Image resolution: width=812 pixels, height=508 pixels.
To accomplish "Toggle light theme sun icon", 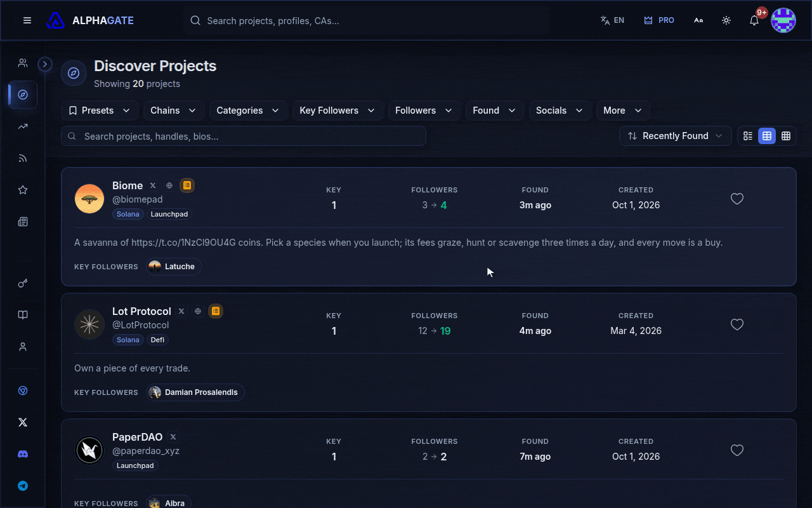I will click(726, 20).
